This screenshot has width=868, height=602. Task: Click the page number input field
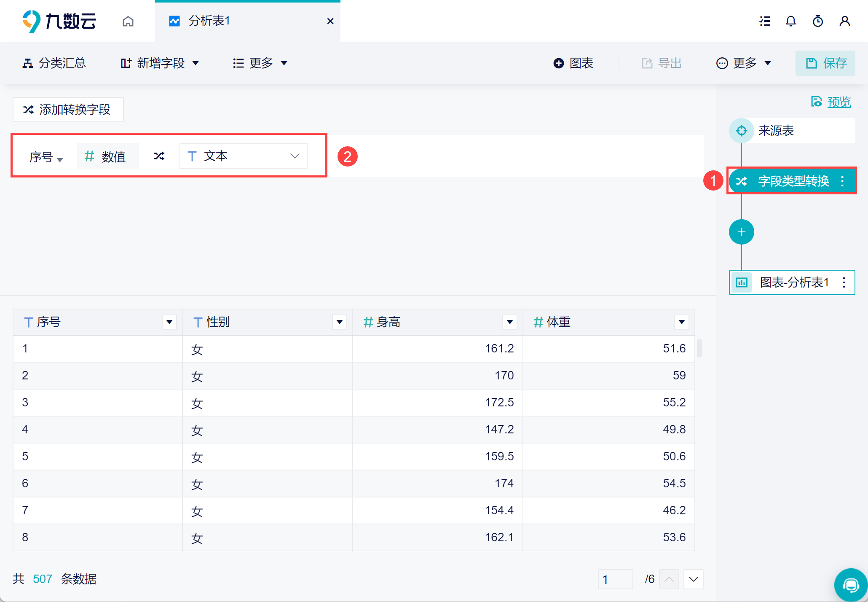tap(615, 579)
